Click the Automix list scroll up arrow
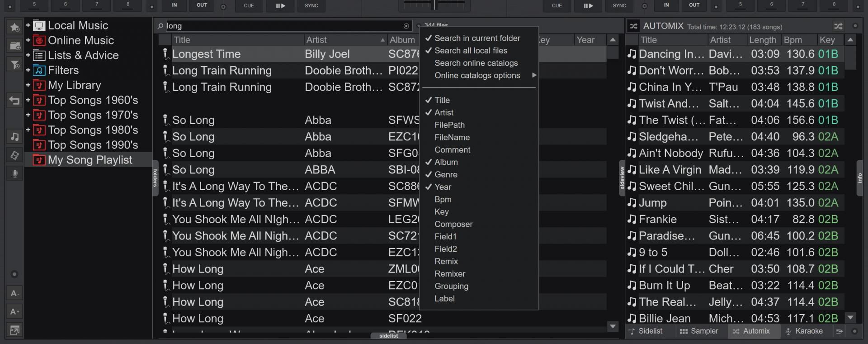The height and width of the screenshot is (344, 868). pos(850,40)
